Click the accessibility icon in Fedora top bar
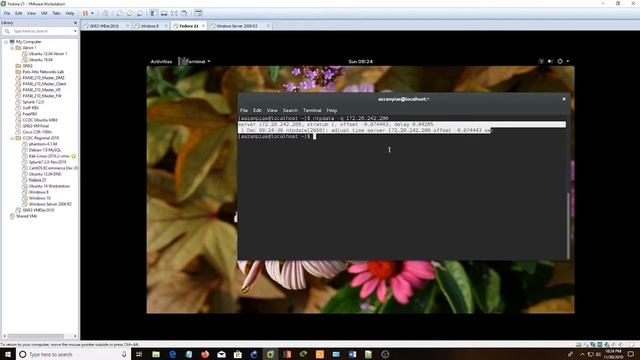The height and width of the screenshot is (360, 640). [541, 61]
